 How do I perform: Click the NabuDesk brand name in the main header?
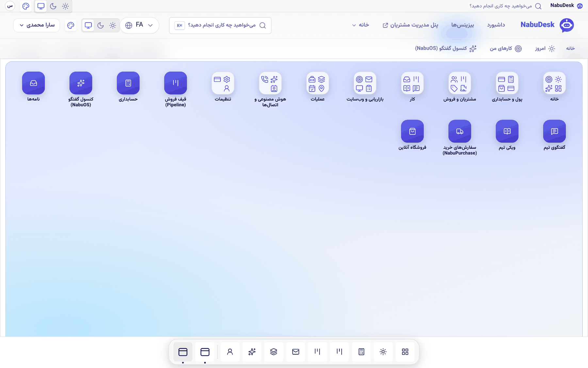537,25
